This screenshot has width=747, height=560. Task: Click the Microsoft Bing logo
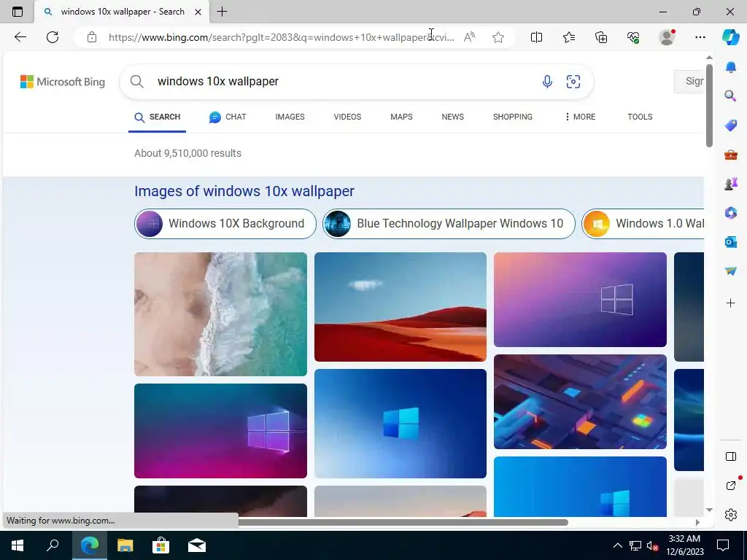63,82
